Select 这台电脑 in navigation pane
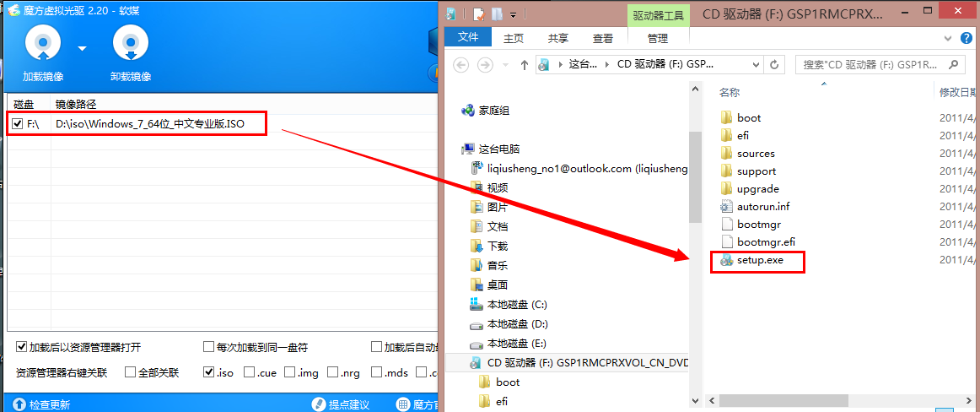 click(491, 149)
